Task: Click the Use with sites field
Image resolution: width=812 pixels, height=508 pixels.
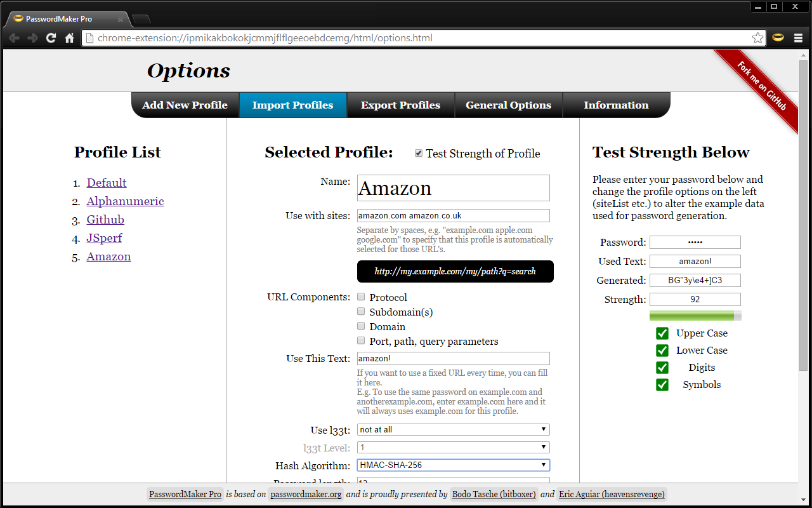Action: pyautogui.click(x=454, y=216)
